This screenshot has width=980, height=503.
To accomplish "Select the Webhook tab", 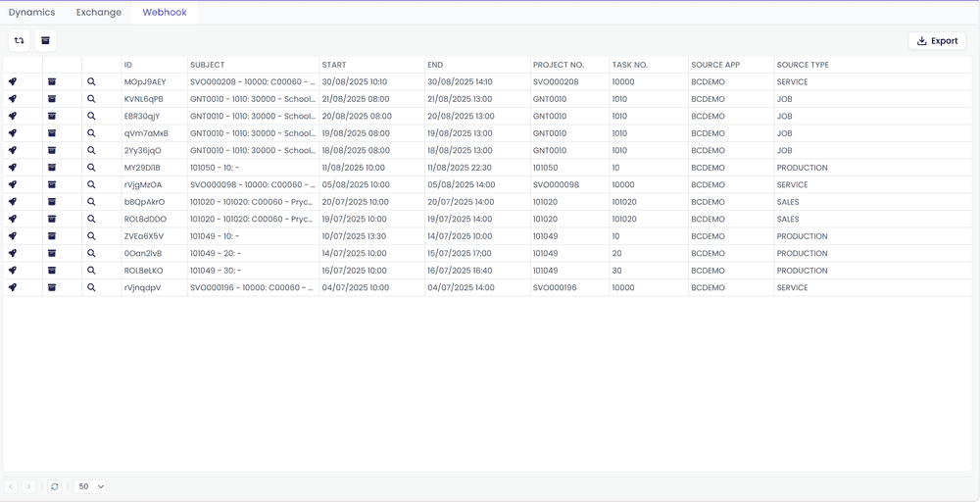I will point(165,13).
